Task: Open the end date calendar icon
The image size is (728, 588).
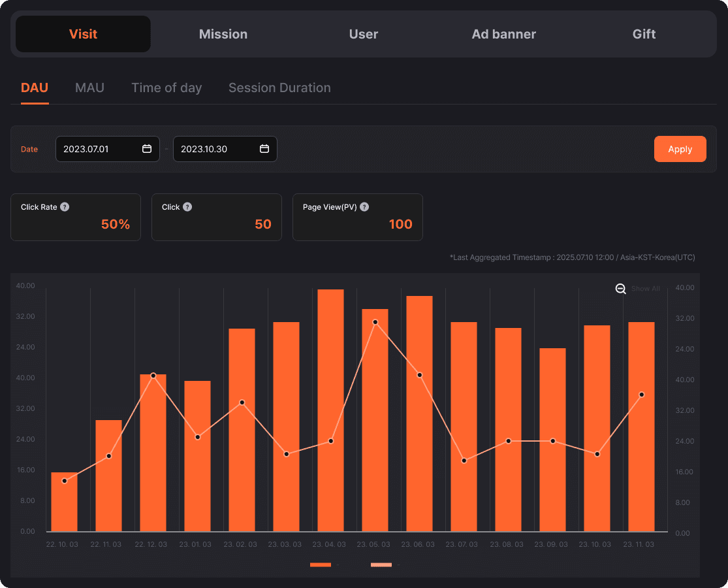Action: (x=264, y=148)
